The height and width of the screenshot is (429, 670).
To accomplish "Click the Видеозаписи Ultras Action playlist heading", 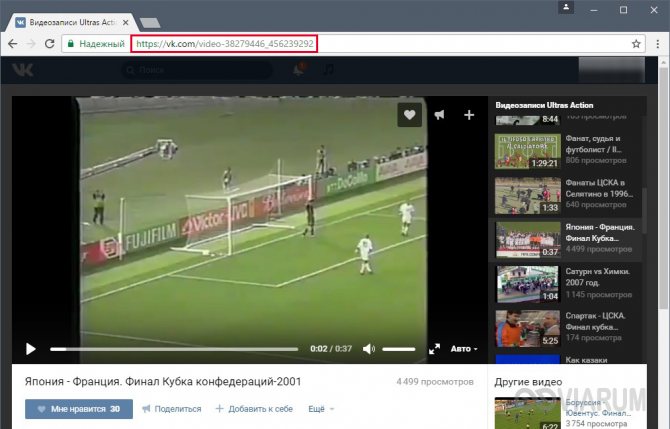I will click(544, 105).
